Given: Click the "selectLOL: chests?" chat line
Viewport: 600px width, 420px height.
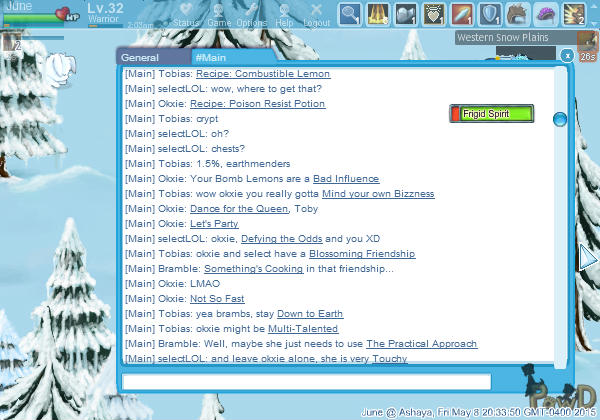Looking at the screenshot, I should [x=185, y=149].
